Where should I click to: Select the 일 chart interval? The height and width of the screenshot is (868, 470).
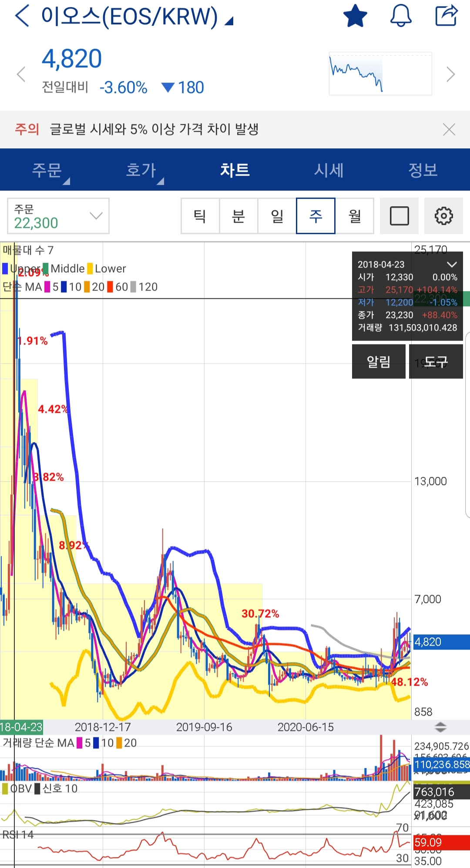click(x=277, y=216)
